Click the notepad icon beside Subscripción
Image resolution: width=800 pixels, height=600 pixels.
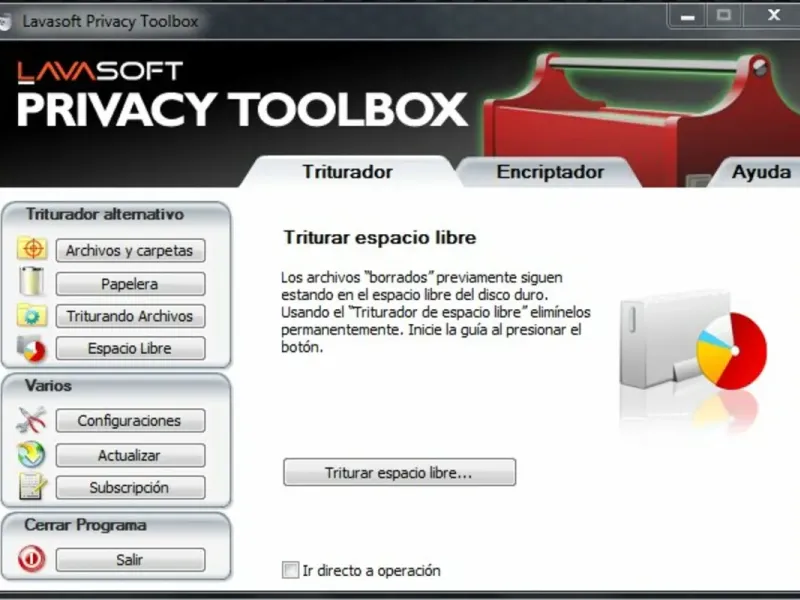pyautogui.click(x=33, y=486)
